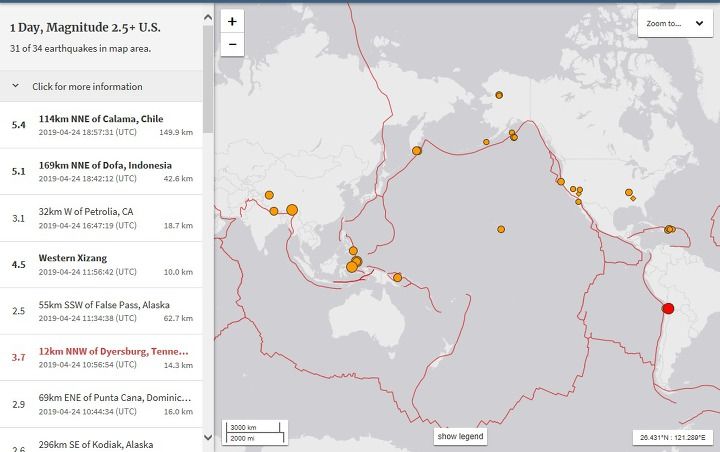The image size is (720, 452).
Task: Click the earthquake list scrollbar thumb
Action: pos(208,79)
